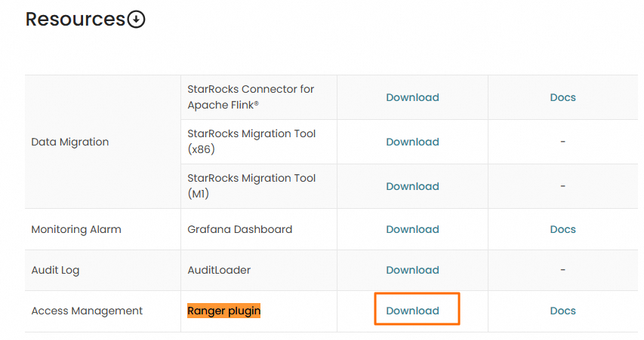The image size is (644, 340).
Task: Open Docs for Grafana Dashboard
Action: 562,229
